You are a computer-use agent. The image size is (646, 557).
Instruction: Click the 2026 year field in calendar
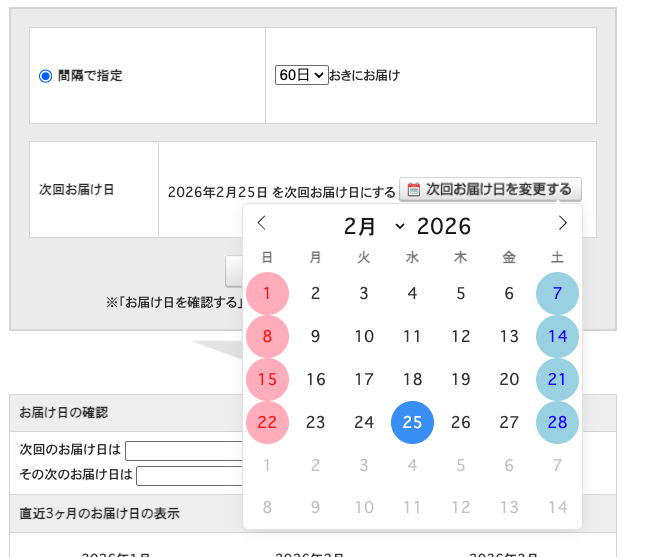(444, 226)
